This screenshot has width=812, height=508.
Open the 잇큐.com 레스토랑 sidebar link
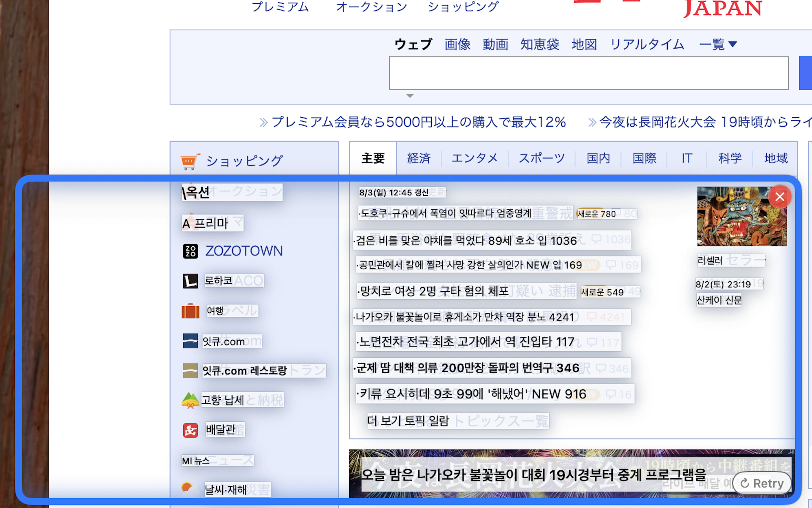point(264,371)
